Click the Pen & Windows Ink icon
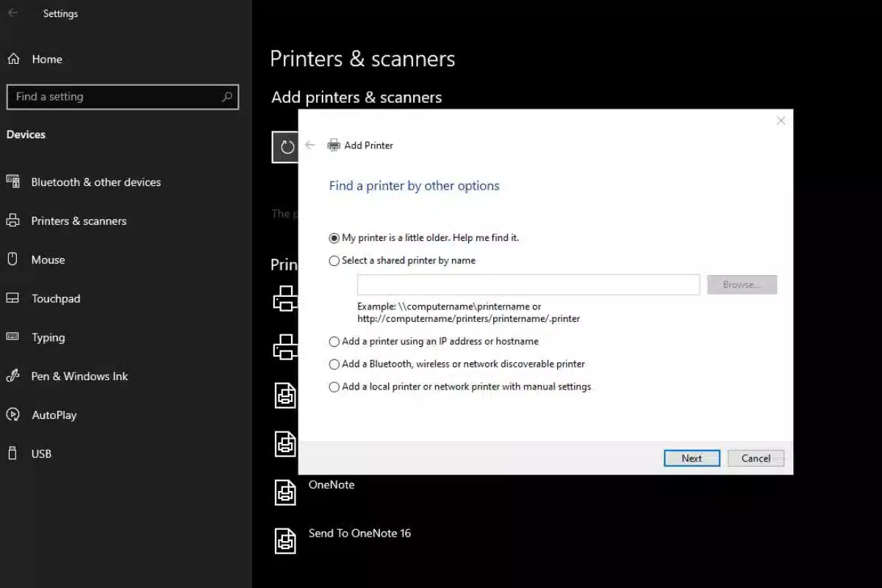This screenshot has width=882, height=588. tap(12, 376)
